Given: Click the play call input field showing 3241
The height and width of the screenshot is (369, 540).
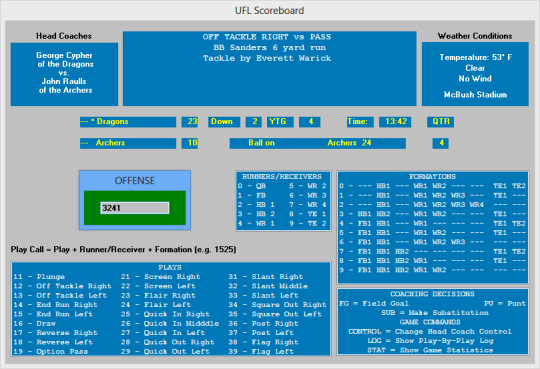Looking at the screenshot, I should (135, 208).
